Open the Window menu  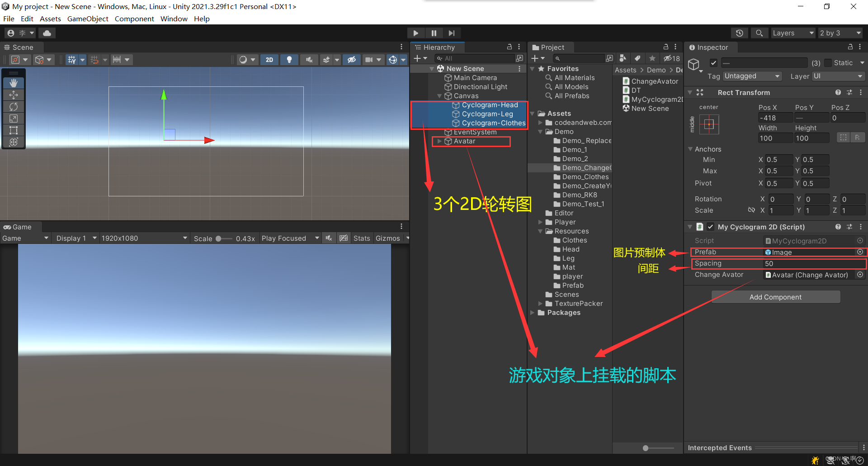[174, 19]
